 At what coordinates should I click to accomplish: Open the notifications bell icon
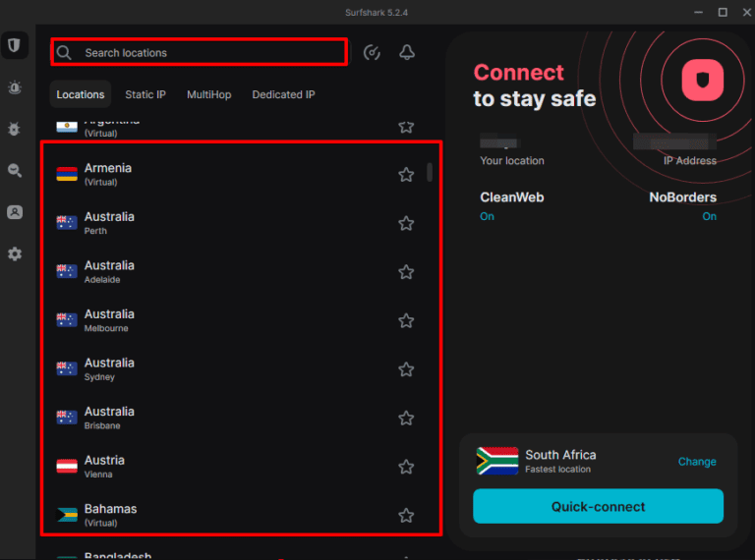tap(407, 53)
